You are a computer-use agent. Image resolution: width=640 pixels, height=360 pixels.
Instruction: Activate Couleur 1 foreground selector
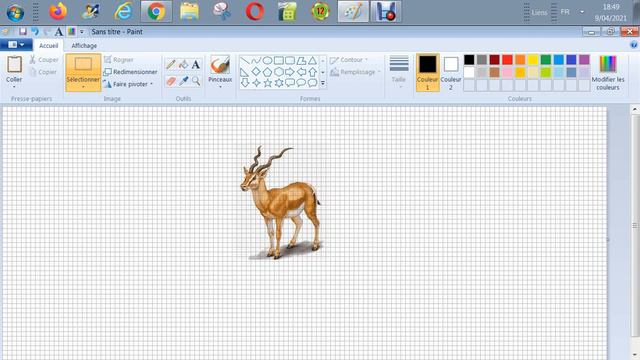click(x=427, y=72)
